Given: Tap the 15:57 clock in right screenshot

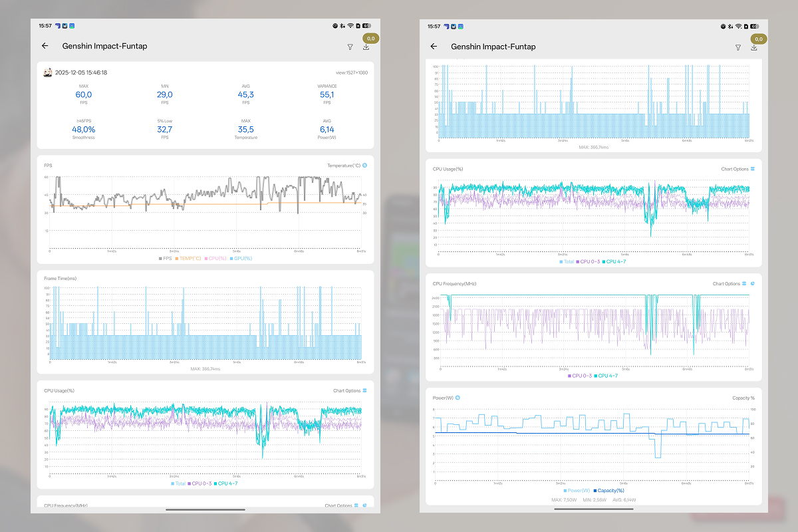Looking at the screenshot, I should (x=434, y=26).
